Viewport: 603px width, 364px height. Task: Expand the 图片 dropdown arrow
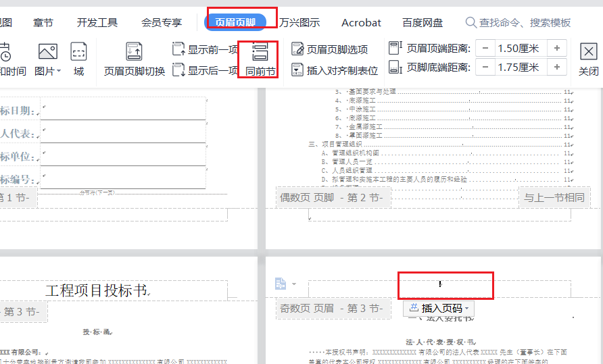59,71
